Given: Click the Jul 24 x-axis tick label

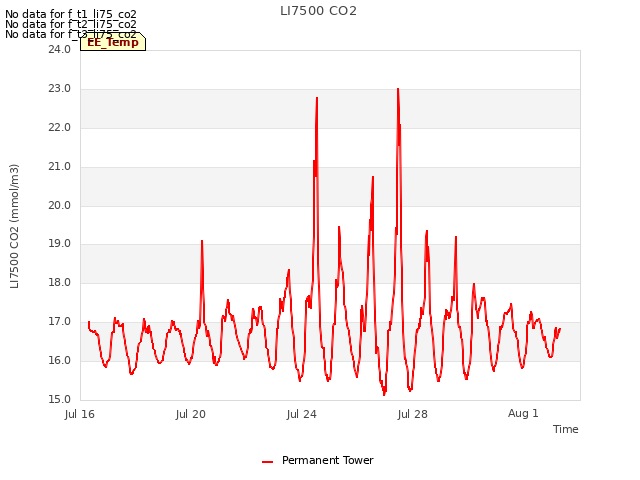Looking at the screenshot, I should point(302,414).
